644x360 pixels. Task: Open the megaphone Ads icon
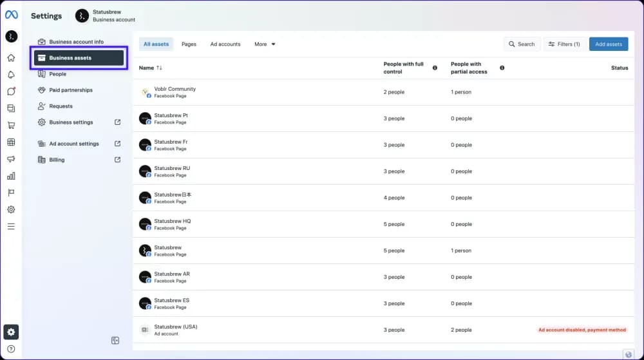(11, 159)
